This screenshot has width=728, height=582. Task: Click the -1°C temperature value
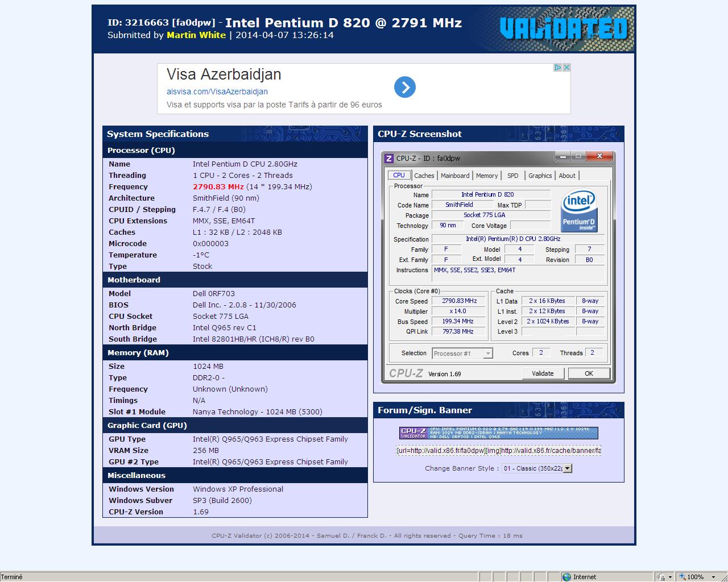tap(201, 255)
